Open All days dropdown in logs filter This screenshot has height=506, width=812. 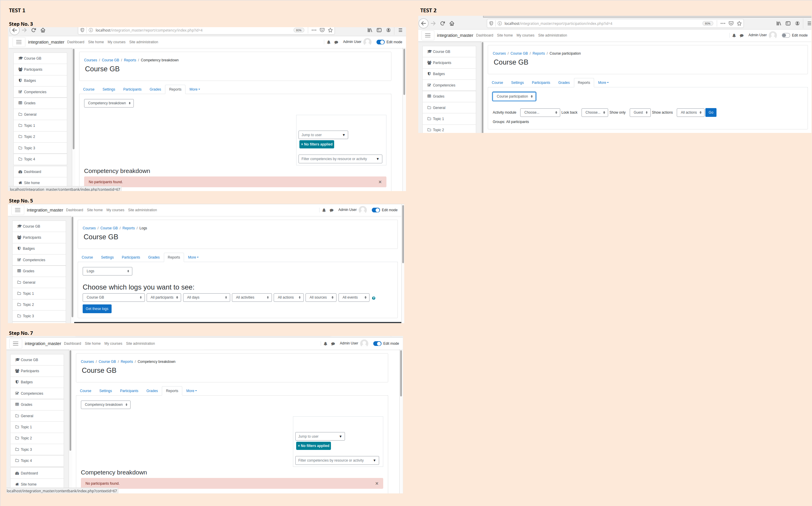pyautogui.click(x=207, y=297)
